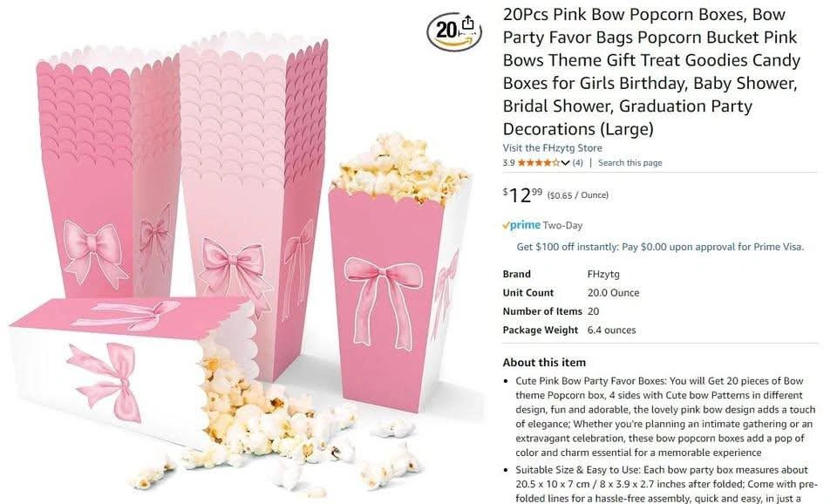Click the product title text

tap(651, 72)
